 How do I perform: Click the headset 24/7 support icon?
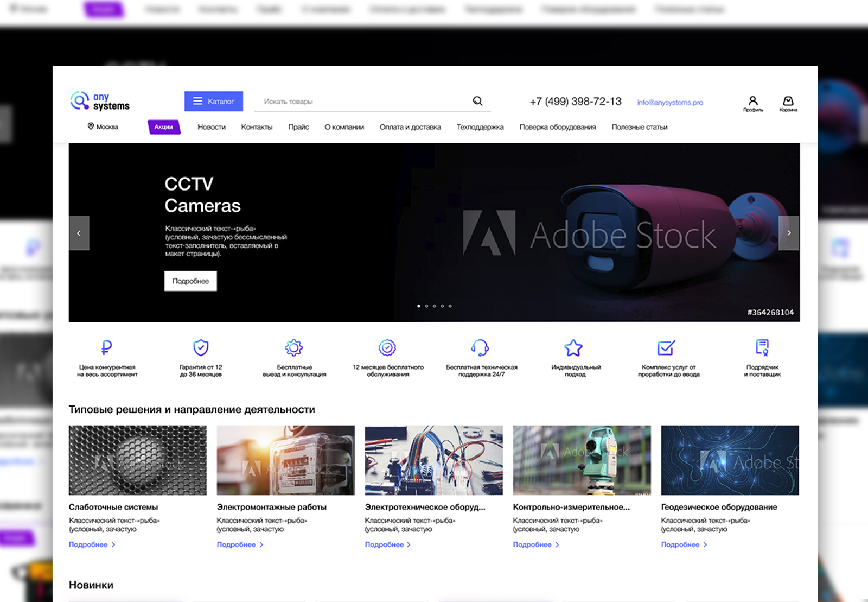point(480,347)
